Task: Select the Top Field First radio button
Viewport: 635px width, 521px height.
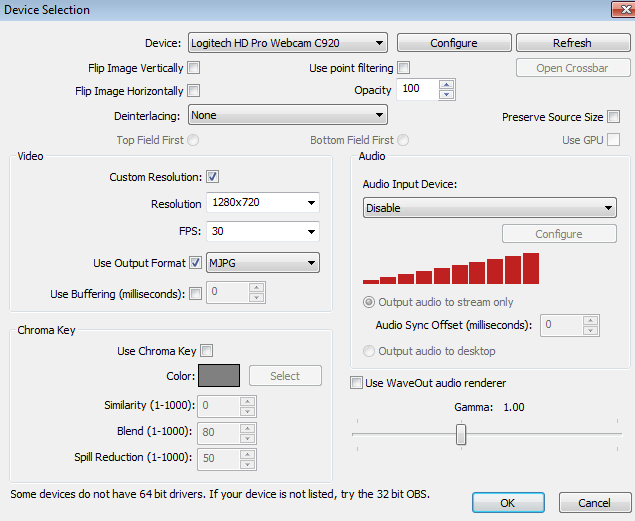Action: (x=193, y=140)
